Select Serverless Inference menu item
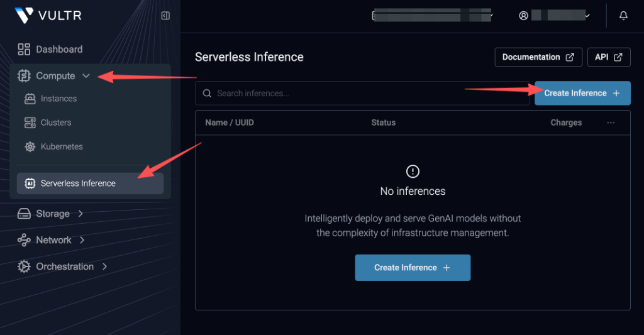Image resolution: width=644 pixels, height=335 pixels. (x=90, y=183)
